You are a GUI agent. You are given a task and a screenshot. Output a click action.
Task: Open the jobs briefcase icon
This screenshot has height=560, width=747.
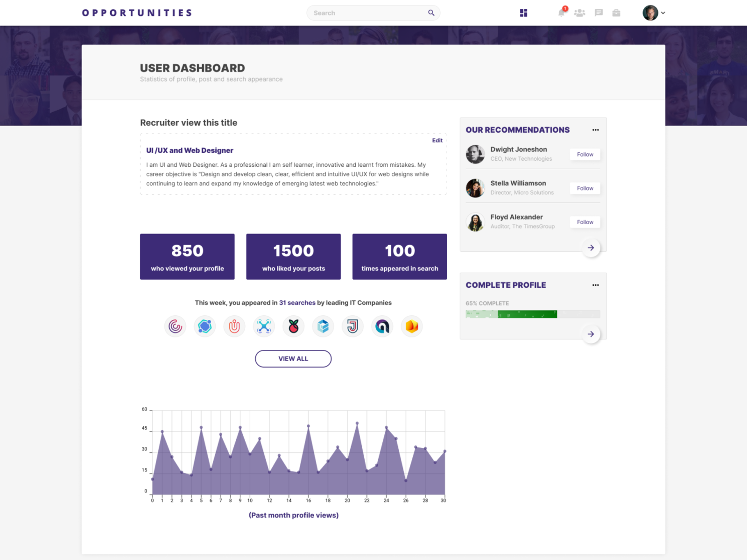click(x=616, y=13)
